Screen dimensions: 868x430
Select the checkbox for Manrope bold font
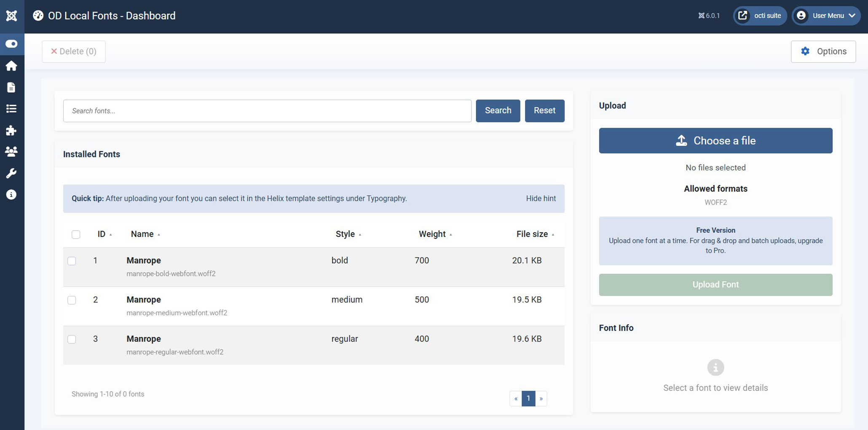pyautogui.click(x=72, y=261)
